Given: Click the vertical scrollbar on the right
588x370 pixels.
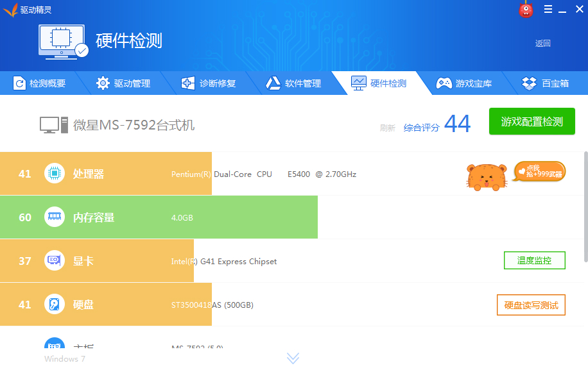Looking at the screenshot, I should coord(585,205).
